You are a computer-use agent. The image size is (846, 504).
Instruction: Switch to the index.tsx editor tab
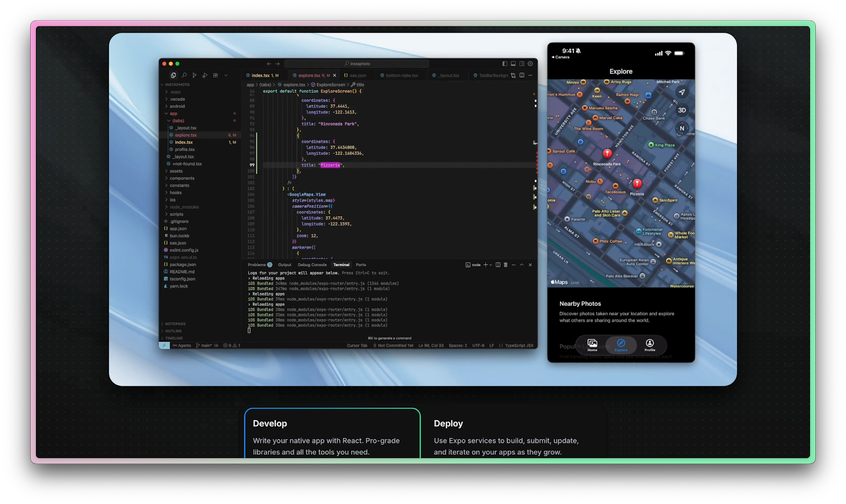pyautogui.click(x=264, y=76)
